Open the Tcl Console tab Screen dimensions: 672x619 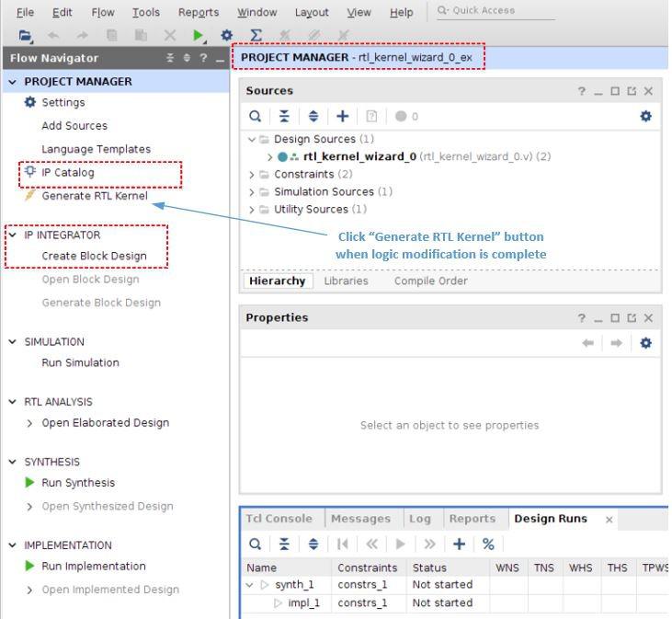click(279, 519)
